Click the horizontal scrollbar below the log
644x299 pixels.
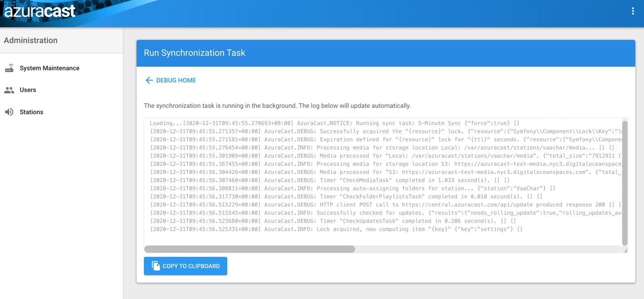pyautogui.click(x=249, y=249)
